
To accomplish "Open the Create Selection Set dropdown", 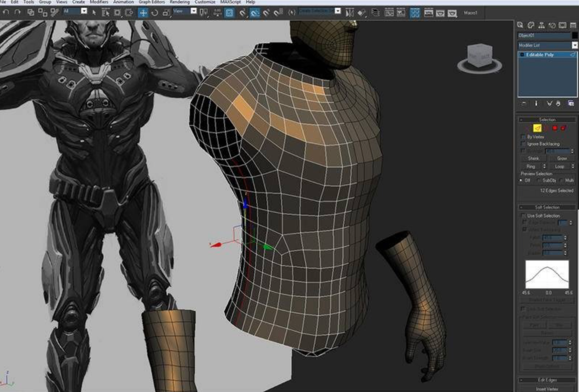I will pyautogui.click(x=338, y=11).
